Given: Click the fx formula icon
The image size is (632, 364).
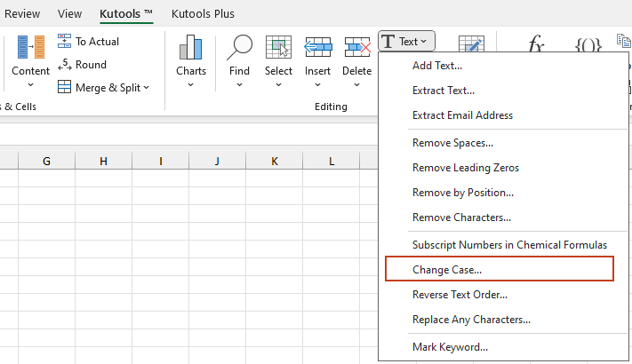Looking at the screenshot, I should click(536, 44).
